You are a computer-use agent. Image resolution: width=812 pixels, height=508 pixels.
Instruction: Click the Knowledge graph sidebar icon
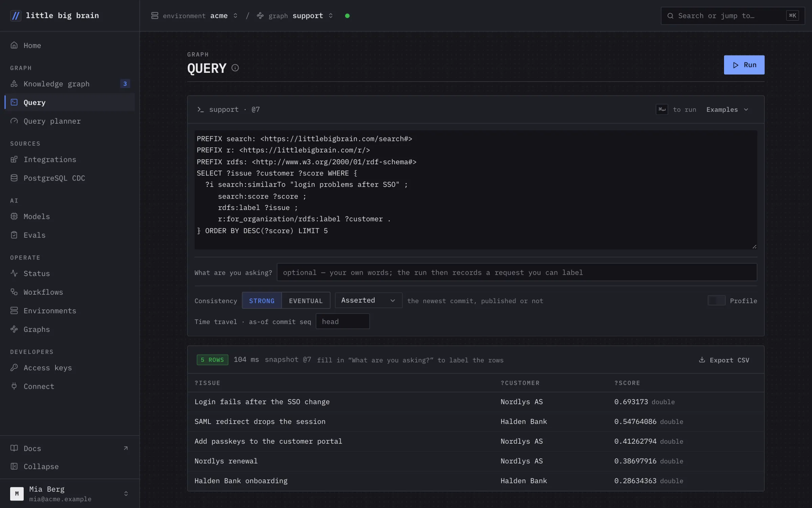point(14,84)
